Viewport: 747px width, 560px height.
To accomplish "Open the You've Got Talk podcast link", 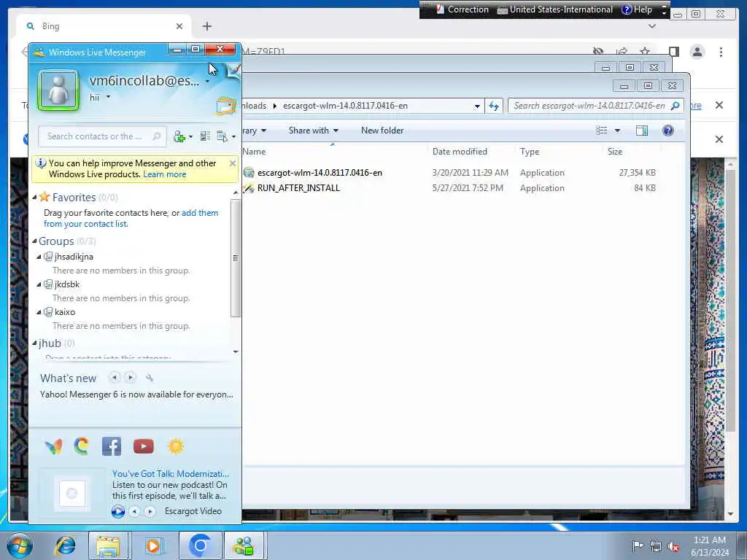I will tap(171, 474).
